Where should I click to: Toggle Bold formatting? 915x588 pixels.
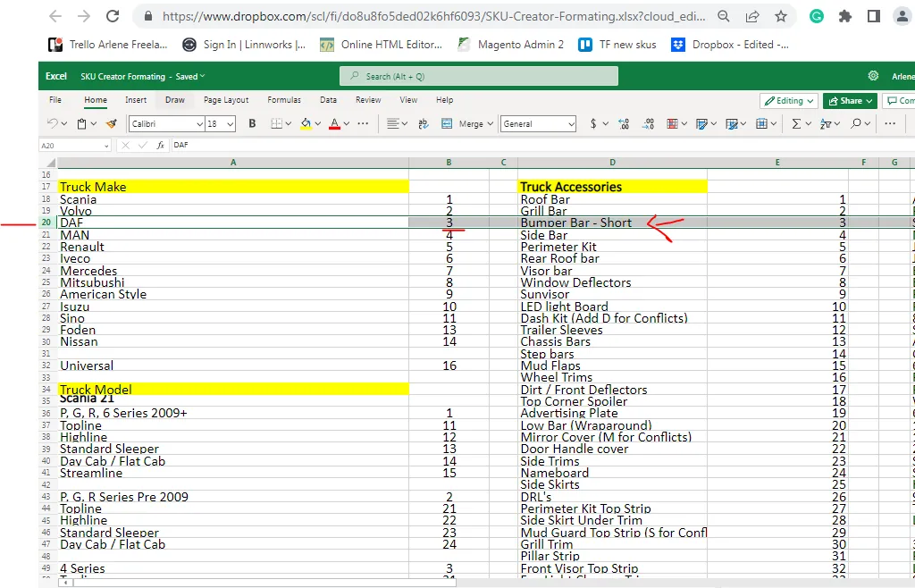point(252,123)
